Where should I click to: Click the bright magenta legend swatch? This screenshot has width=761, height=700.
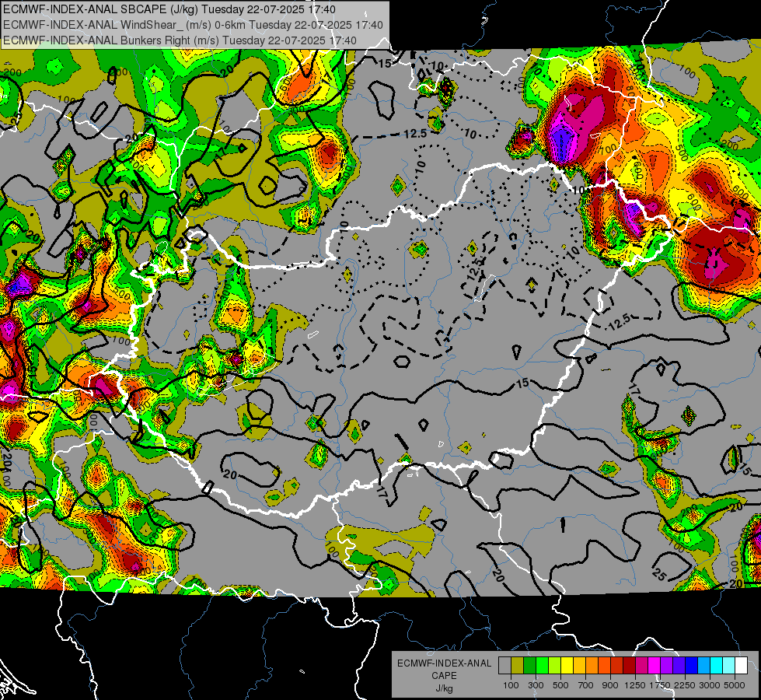(x=655, y=665)
